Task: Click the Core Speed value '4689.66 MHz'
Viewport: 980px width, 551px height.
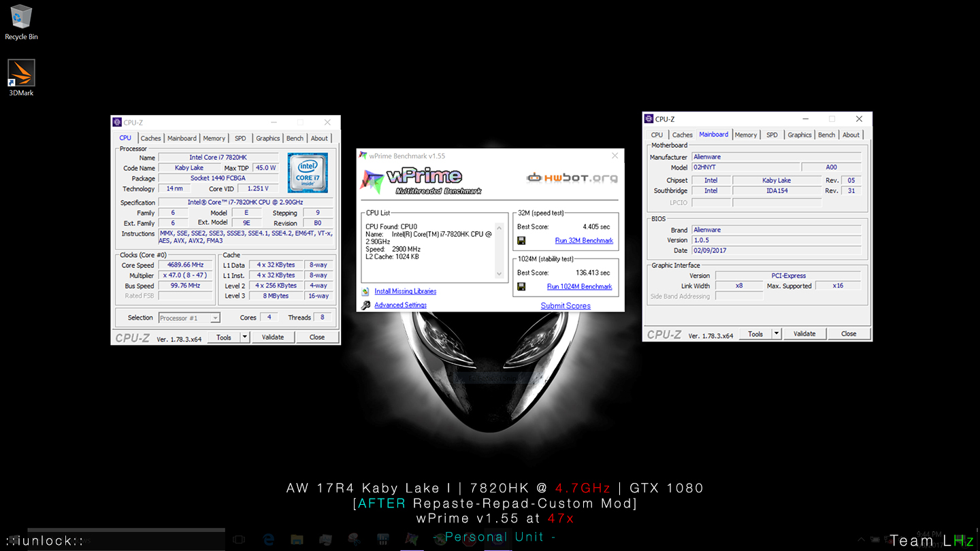Action: [x=185, y=265]
